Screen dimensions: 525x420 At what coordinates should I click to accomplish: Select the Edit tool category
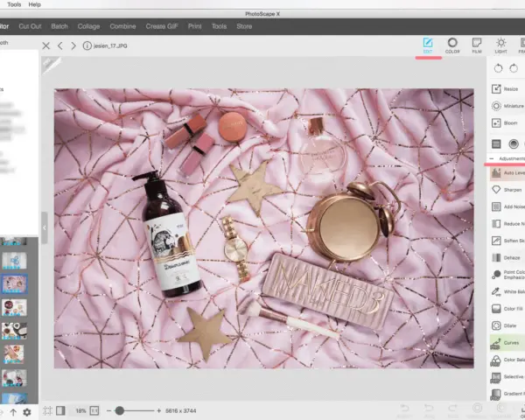coord(428,45)
